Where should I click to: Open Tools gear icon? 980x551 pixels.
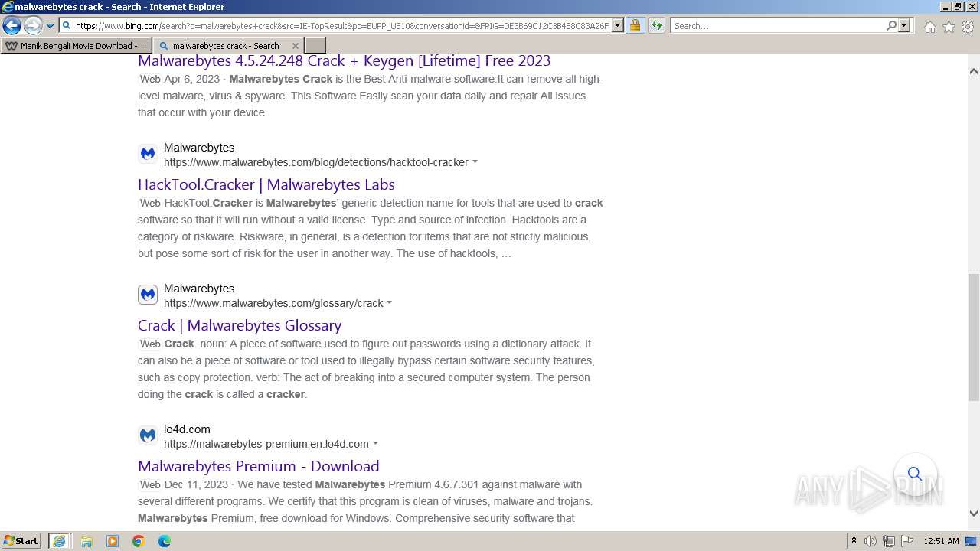(x=968, y=27)
